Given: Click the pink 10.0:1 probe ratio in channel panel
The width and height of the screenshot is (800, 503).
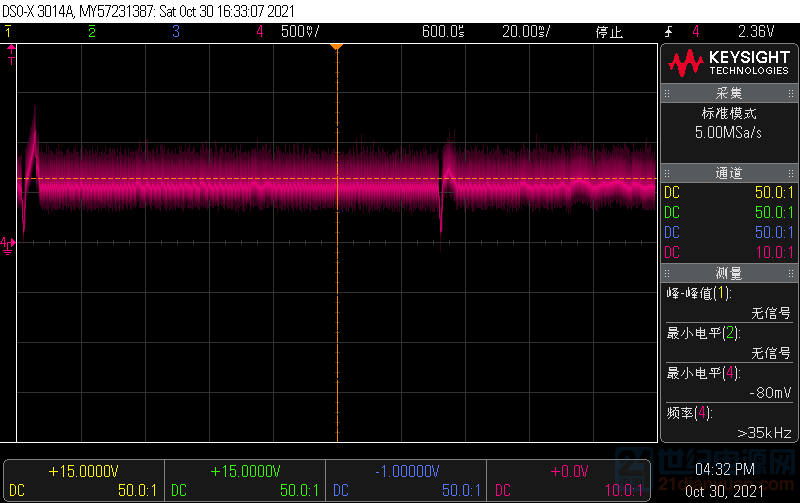Looking at the screenshot, I should click(x=774, y=252).
